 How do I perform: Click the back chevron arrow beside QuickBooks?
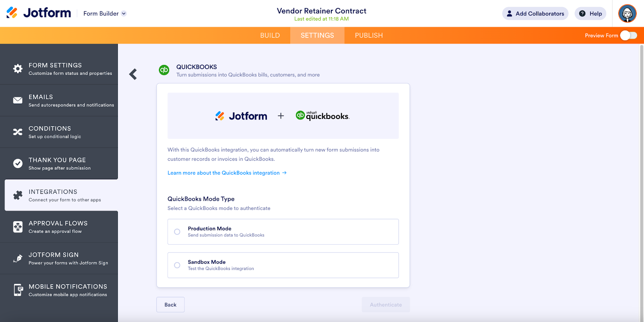[133, 74]
